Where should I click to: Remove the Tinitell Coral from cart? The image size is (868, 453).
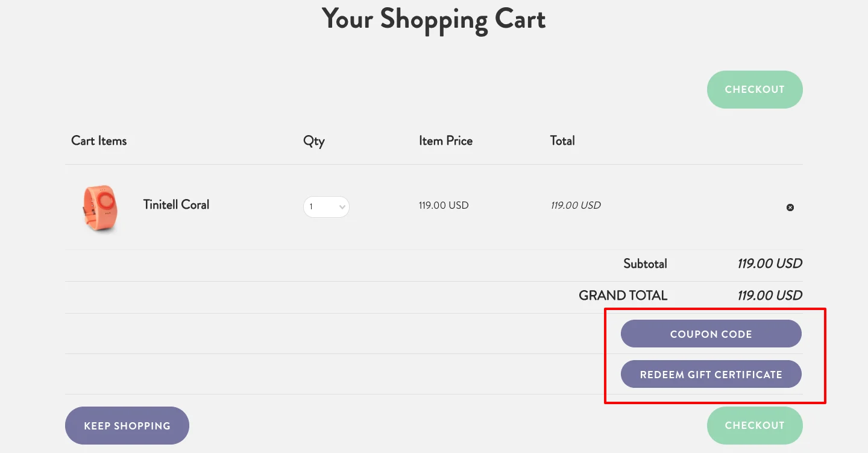click(x=790, y=207)
